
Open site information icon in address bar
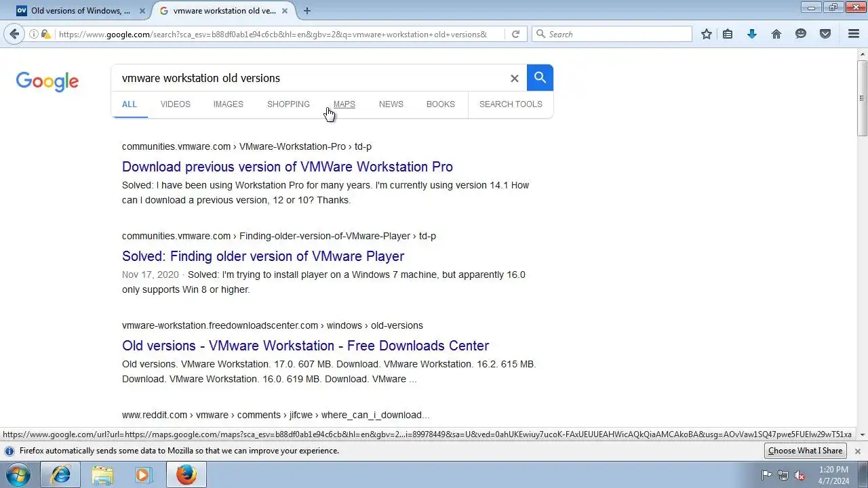[33, 34]
